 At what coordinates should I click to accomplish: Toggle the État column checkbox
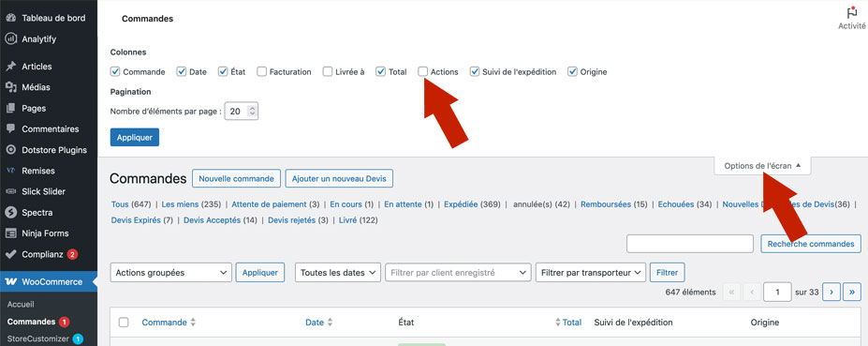pos(223,71)
